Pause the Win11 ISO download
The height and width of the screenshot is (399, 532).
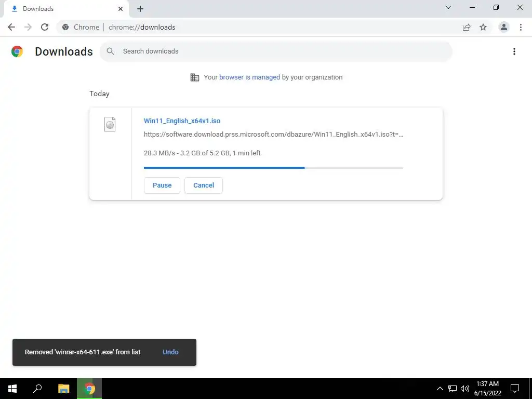[x=162, y=185]
